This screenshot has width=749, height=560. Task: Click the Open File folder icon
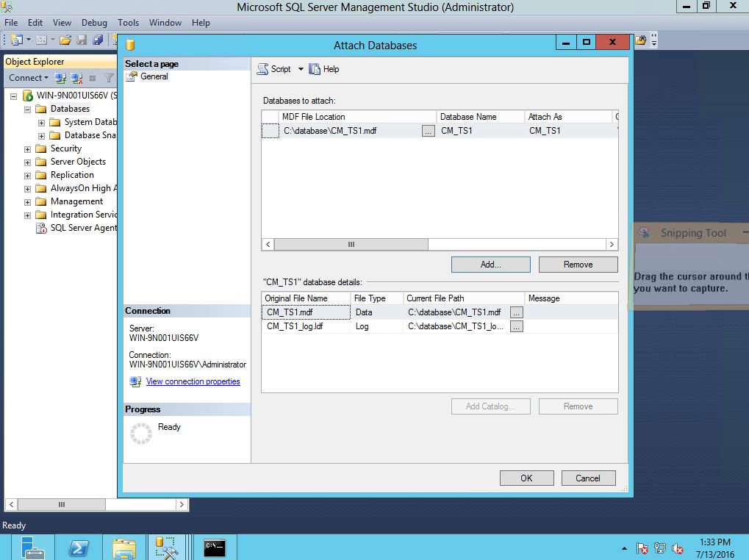tap(65, 40)
